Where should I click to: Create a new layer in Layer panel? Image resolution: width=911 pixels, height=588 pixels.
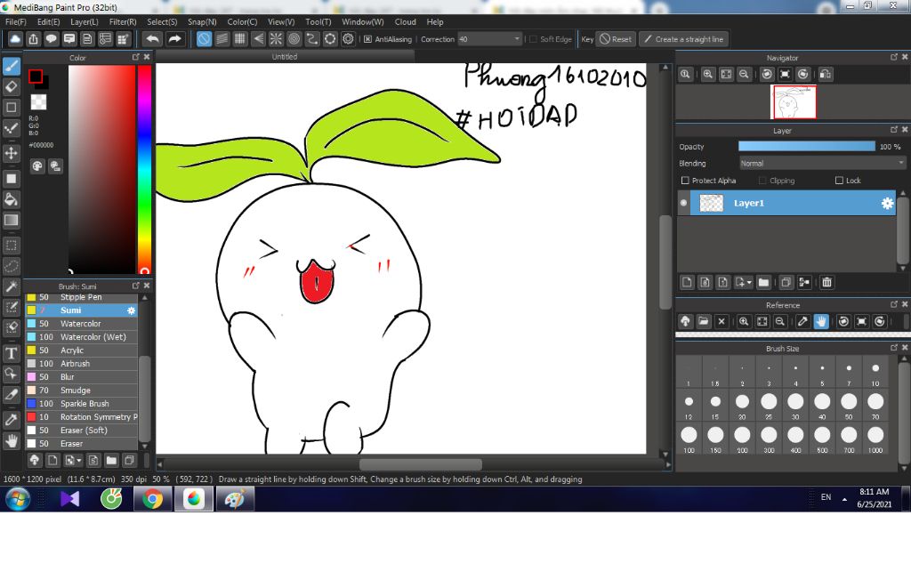pos(687,282)
